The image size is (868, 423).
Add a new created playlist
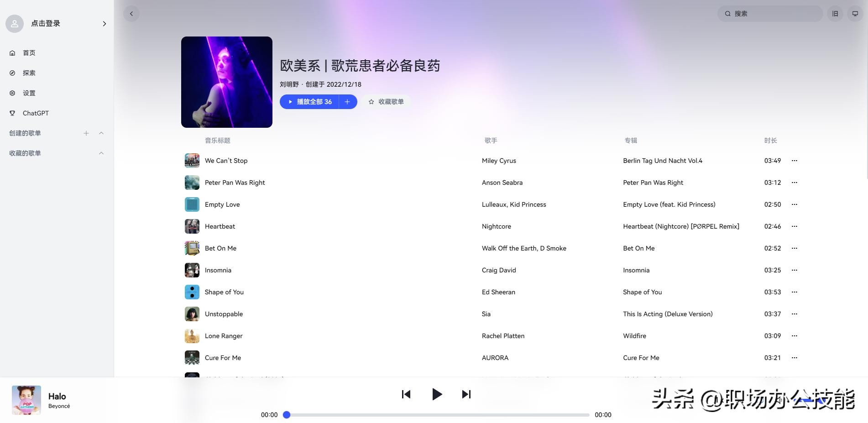click(86, 133)
